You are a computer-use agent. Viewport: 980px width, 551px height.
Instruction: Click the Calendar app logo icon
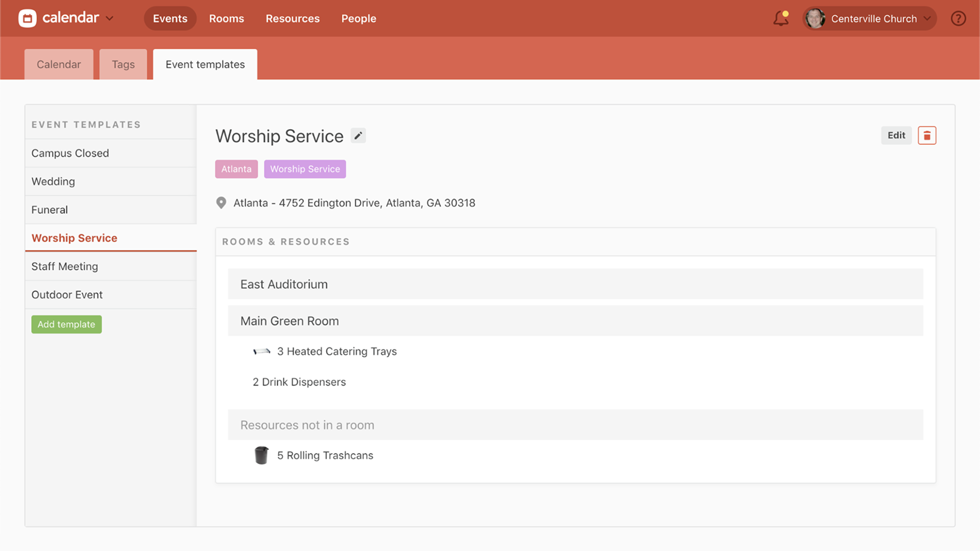coord(28,18)
